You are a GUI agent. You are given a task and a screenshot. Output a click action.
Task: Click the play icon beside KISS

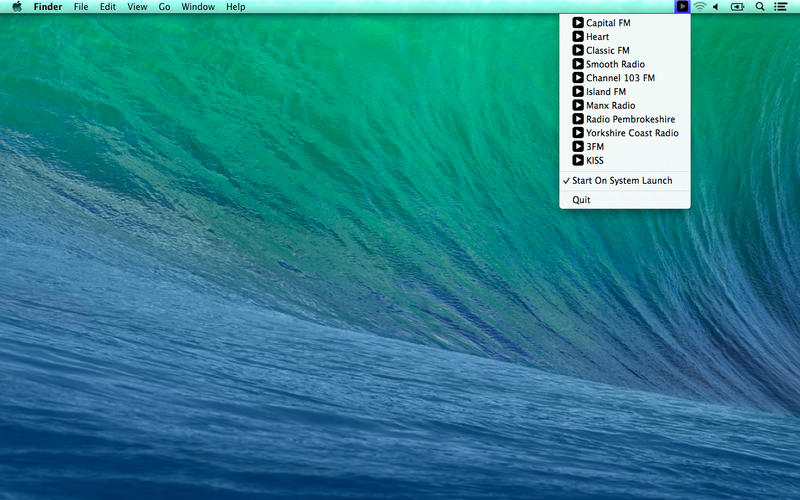[x=578, y=161]
